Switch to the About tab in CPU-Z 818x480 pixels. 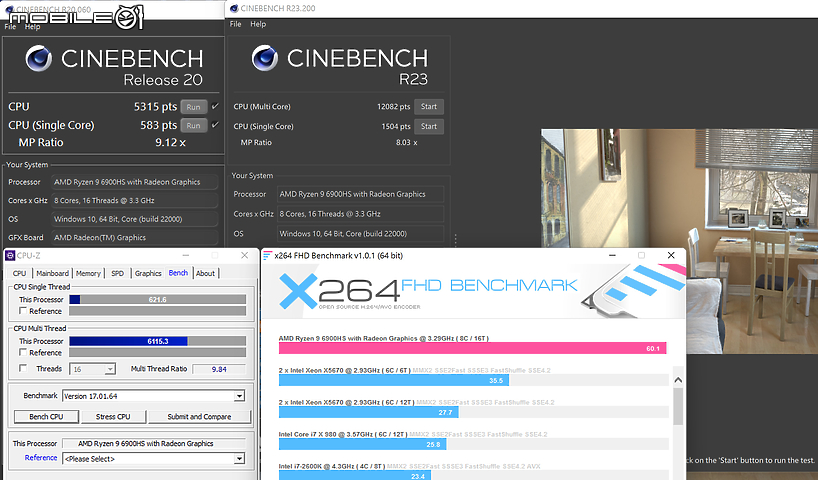[205, 273]
